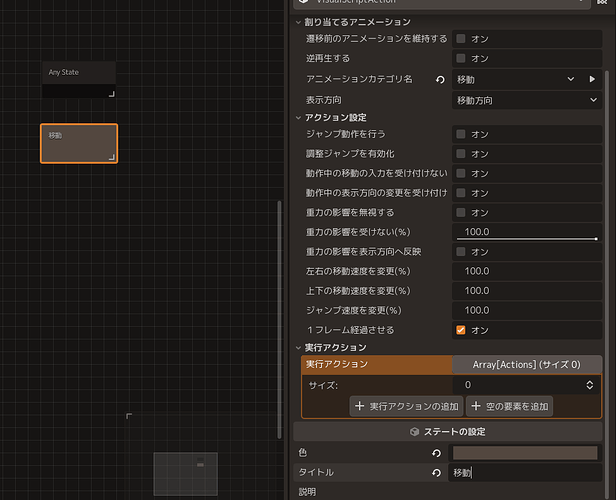Screen dimensions: 616x500
Task: Click 左右の移動速度を変更(%) value field
Action: pos(527,271)
